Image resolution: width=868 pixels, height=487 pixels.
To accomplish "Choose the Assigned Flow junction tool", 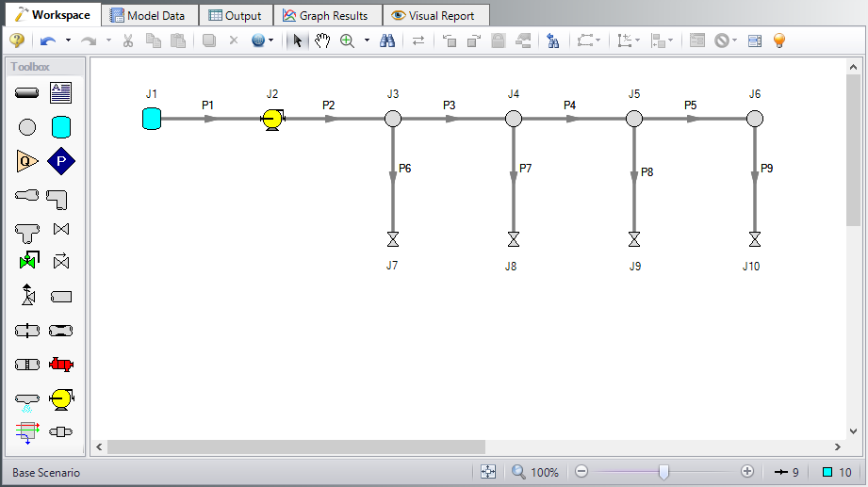I will [26, 161].
